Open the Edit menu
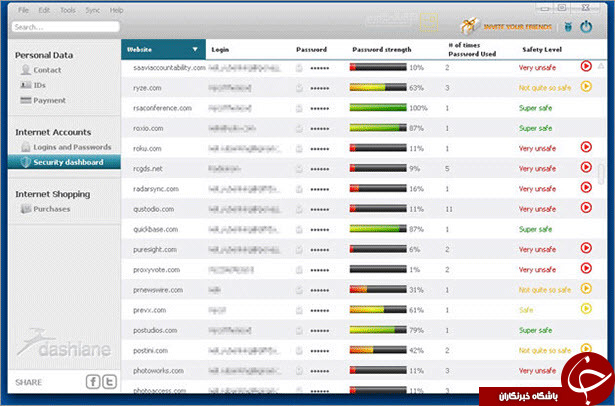Viewport: 615px width, 406px height. click(44, 10)
